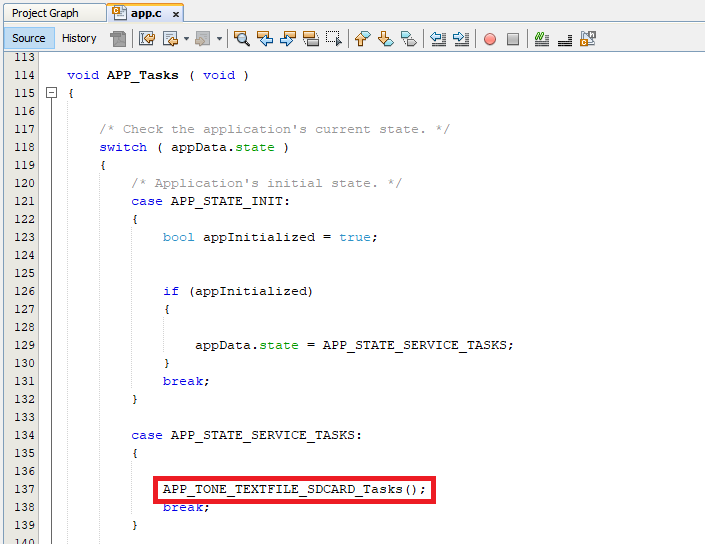Screen dimensions: 705x544
Task: Find previous occurrence arrow icon
Action: coord(265,39)
